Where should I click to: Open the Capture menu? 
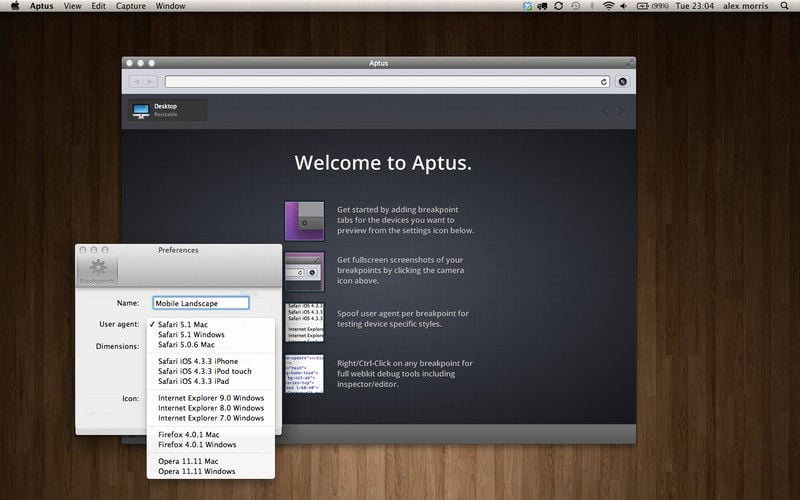pyautogui.click(x=131, y=6)
